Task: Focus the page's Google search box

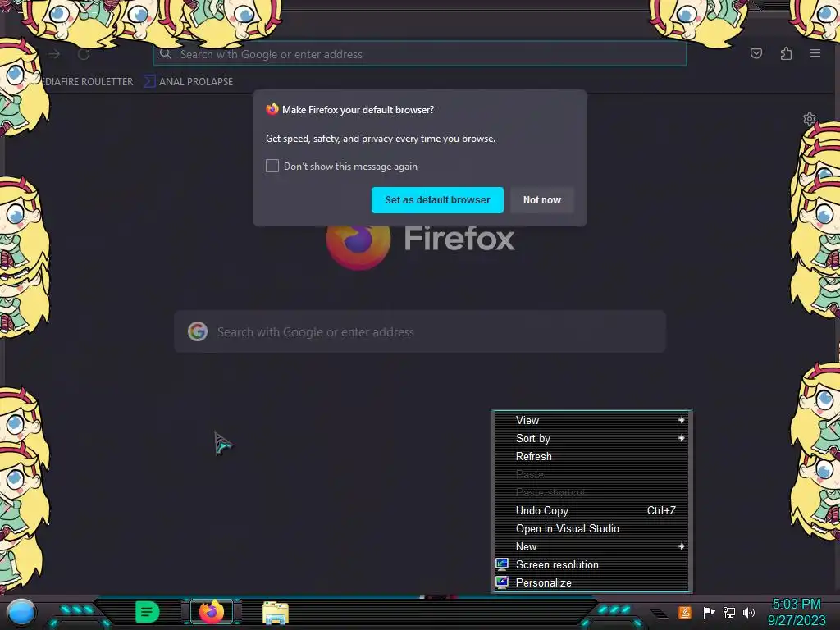Action: (420, 331)
